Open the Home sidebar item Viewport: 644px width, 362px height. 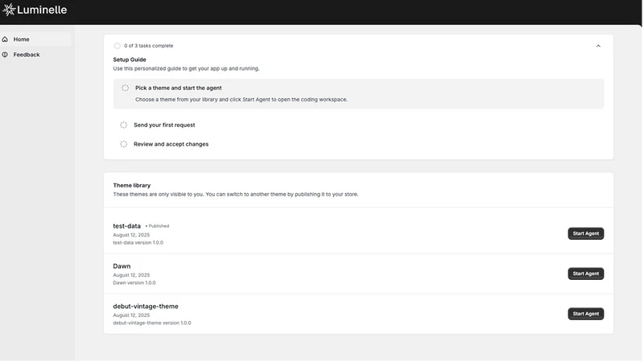point(35,39)
